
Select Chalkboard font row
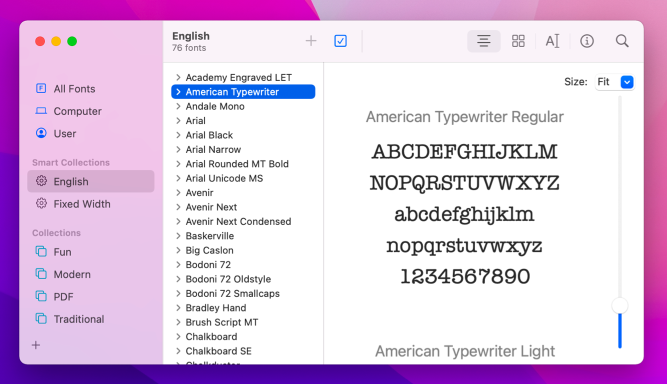click(x=243, y=337)
